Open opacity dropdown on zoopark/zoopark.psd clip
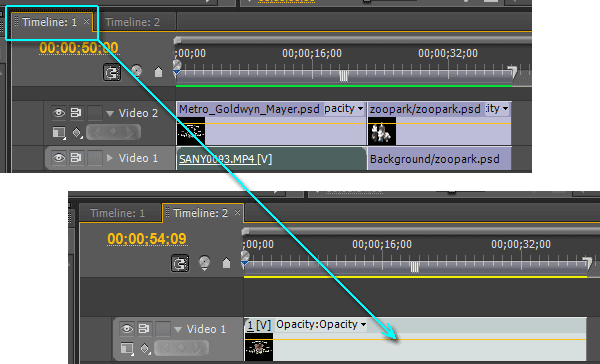Screen dimensions: 600x364 [x=497, y=109]
